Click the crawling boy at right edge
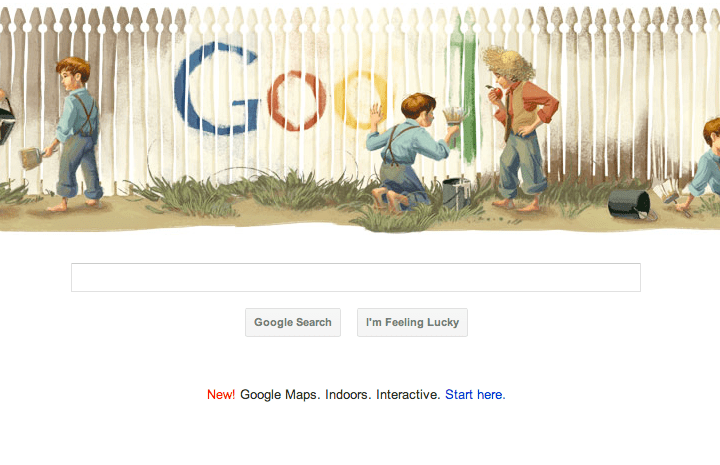 click(x=700, y=165)
